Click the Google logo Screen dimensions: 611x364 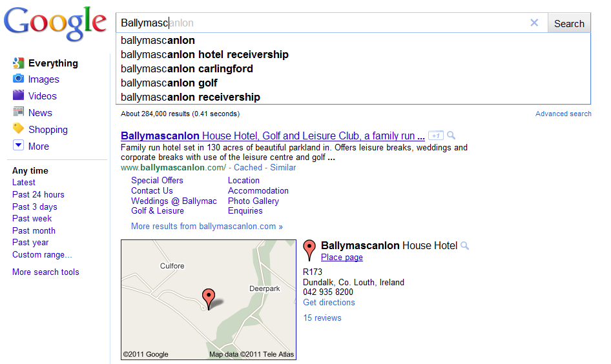[x=55, y=23]
